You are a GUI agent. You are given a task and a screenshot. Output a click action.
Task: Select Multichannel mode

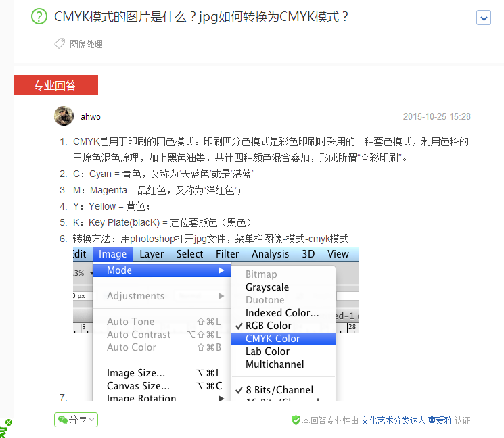click(283, 364)
